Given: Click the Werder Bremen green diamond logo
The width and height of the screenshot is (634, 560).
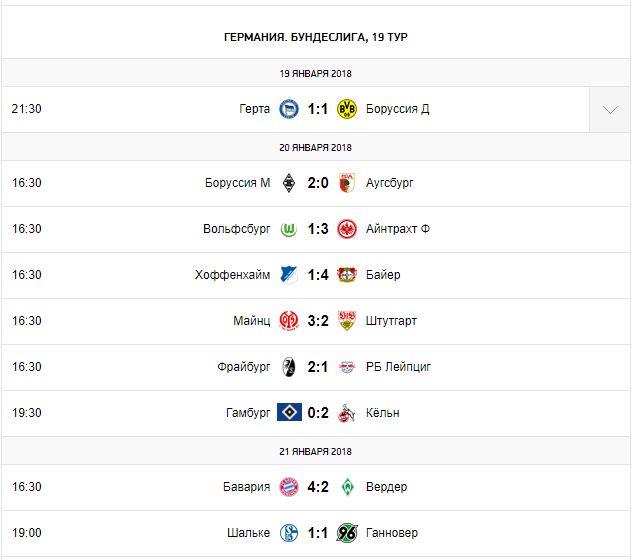Looking at the screenshot, I should [x=347, y=487].
